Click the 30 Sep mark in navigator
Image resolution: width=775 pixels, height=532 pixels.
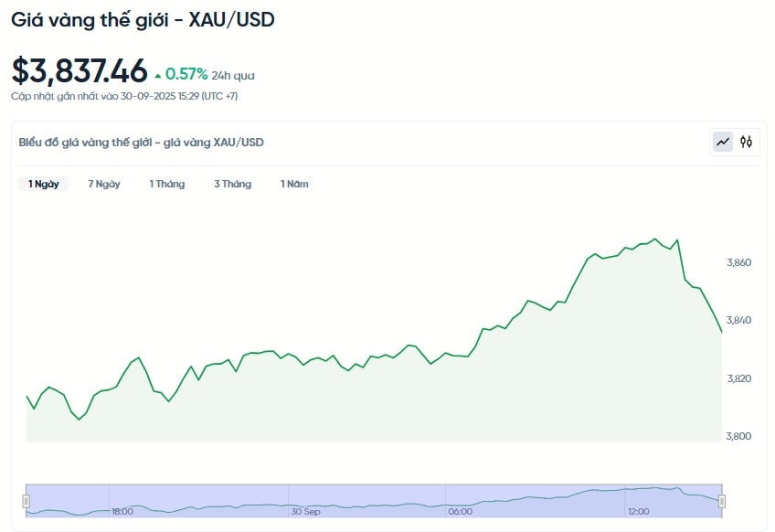[305, 512]
